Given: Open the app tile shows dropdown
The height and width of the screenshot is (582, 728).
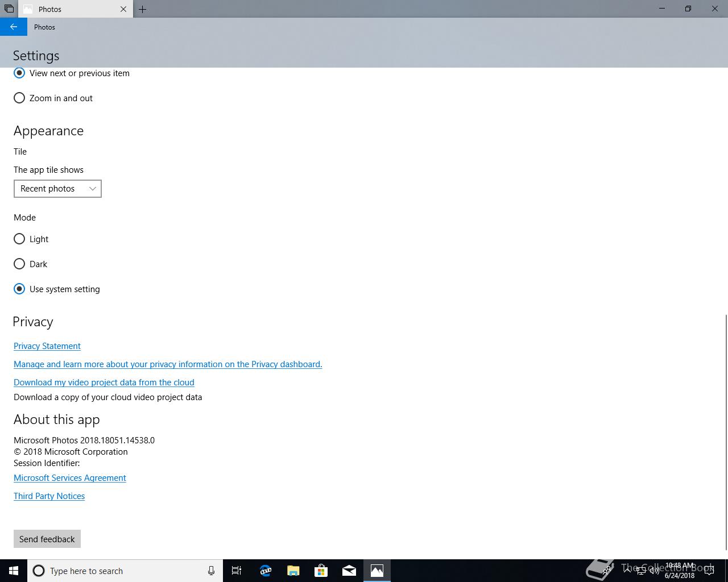Looking at the screenshot, I should pos(57,189).
